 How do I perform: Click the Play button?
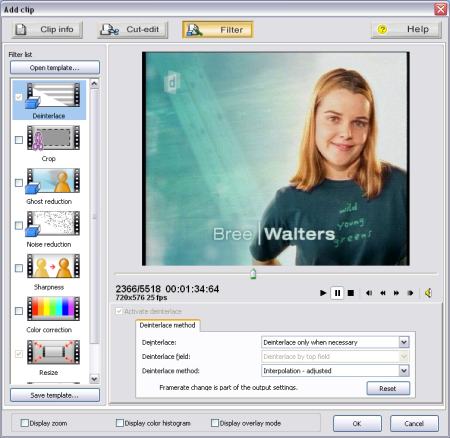click(x=323, y=293)
